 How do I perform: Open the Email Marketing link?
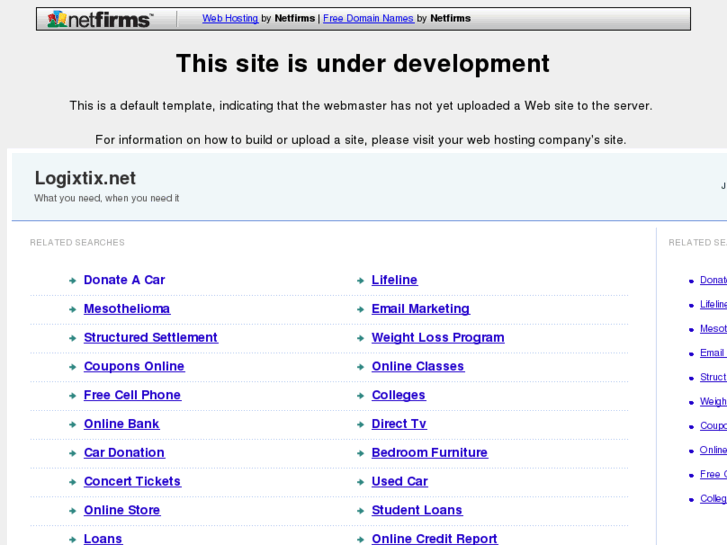coord(421,308)
